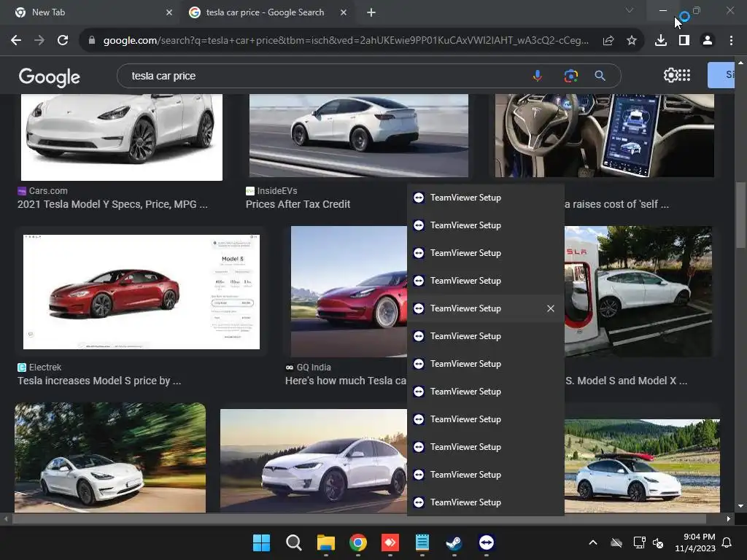Open white Tesla on forest road image
This screenshot has height=560, width=747.
tap(110, 458)
